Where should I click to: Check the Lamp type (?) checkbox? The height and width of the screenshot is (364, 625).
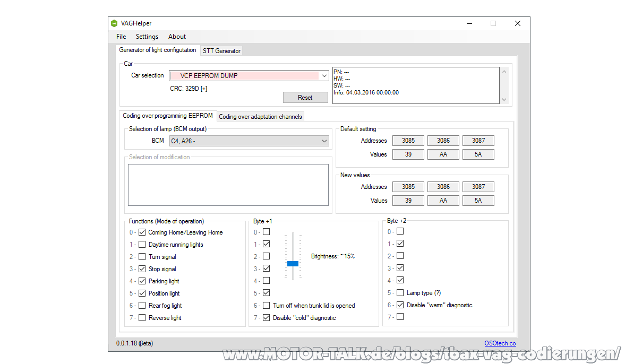coord(400,293)
